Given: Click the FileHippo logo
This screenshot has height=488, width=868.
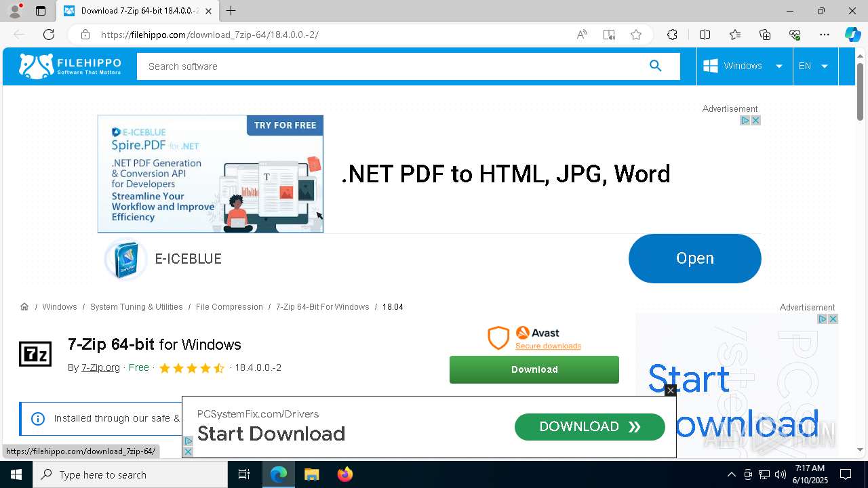Looking at the screenshot, I should (70, 66).
